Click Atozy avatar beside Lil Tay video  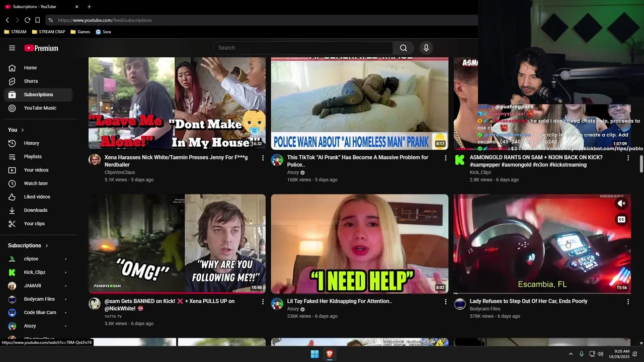277,304
